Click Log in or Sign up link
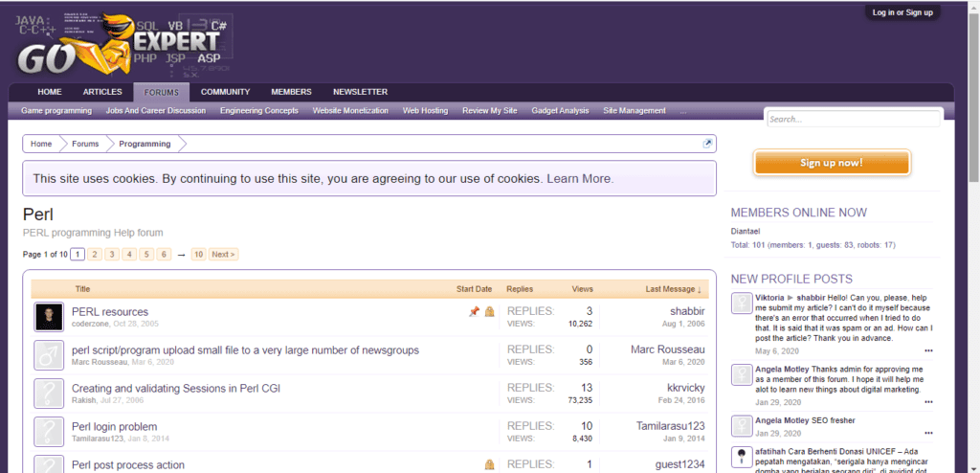The image size is (980, 473). coord(902,12)
